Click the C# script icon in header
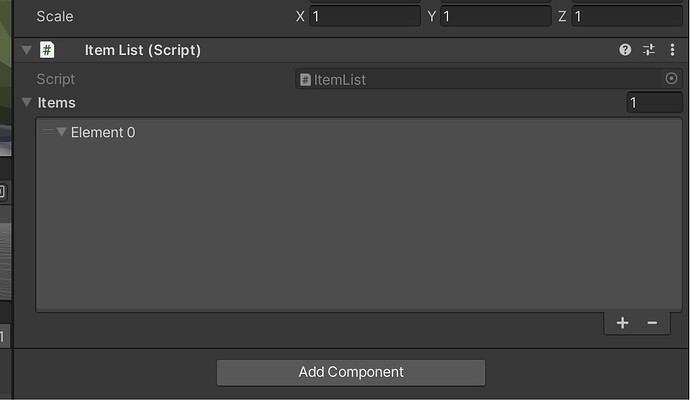The width and height of the screenshot is (690, 401). pyautogui.click(x=47, y=50)
